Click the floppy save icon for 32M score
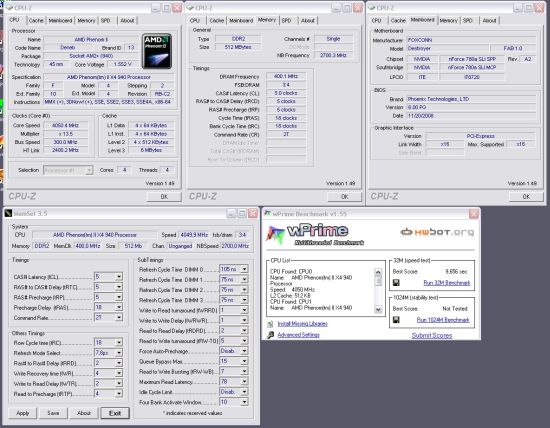Screen dimensions: 550x428 [x=396, y=283]
